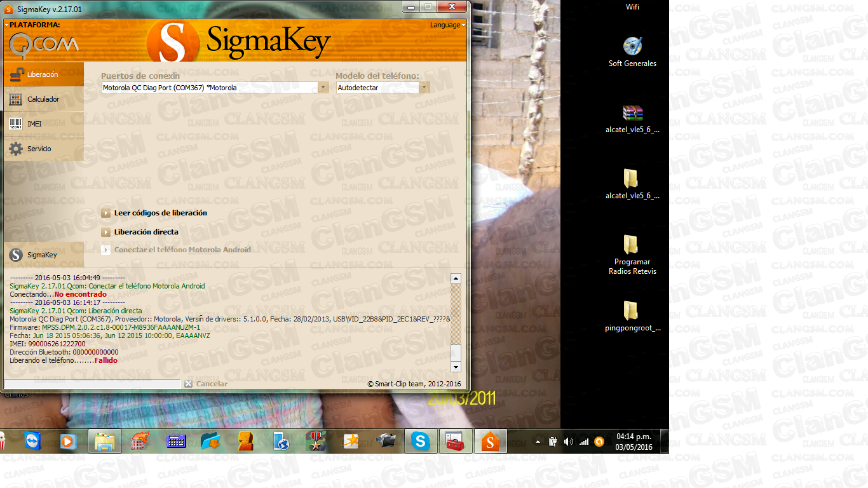Open the blue keyboard taskbar icon
This screenshot has height=488, width=868.
175,441
